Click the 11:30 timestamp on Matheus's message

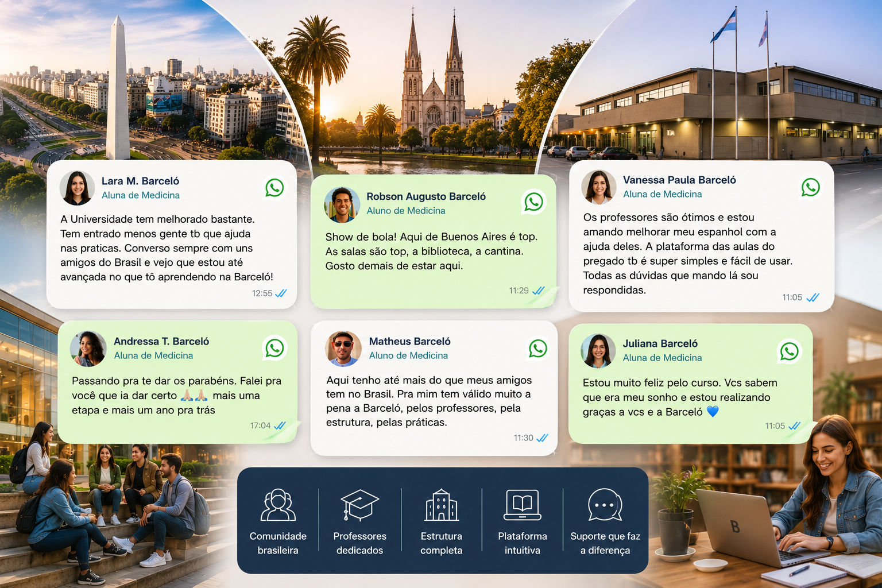[523, 438]
